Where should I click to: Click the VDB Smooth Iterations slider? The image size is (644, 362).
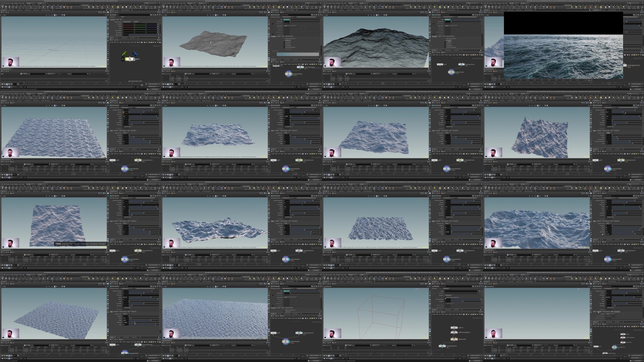coord(466,301)
